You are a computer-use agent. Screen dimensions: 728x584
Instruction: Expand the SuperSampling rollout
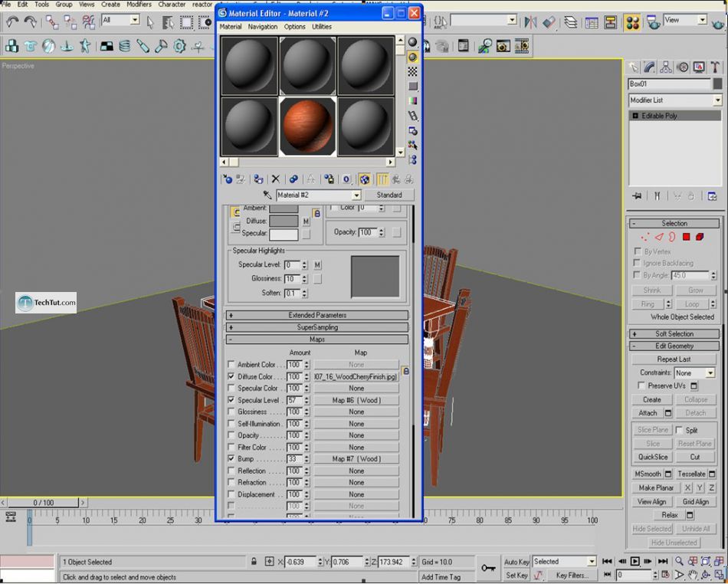point(317,327)
